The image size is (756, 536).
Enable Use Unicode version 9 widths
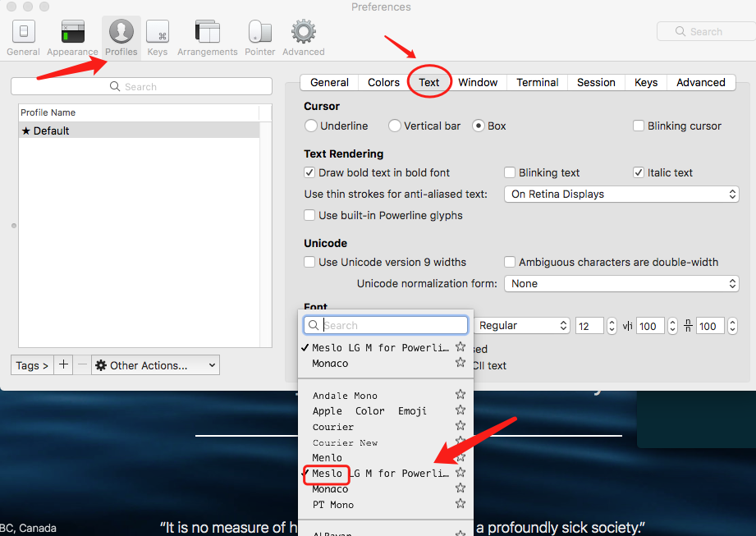pyautogui.click(x=309, y=262)
